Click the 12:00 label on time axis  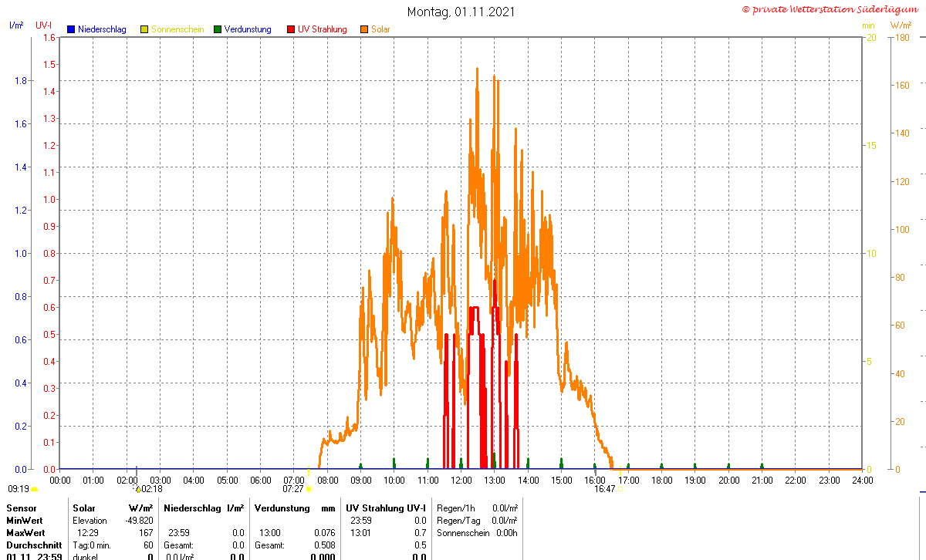[461, 481]
